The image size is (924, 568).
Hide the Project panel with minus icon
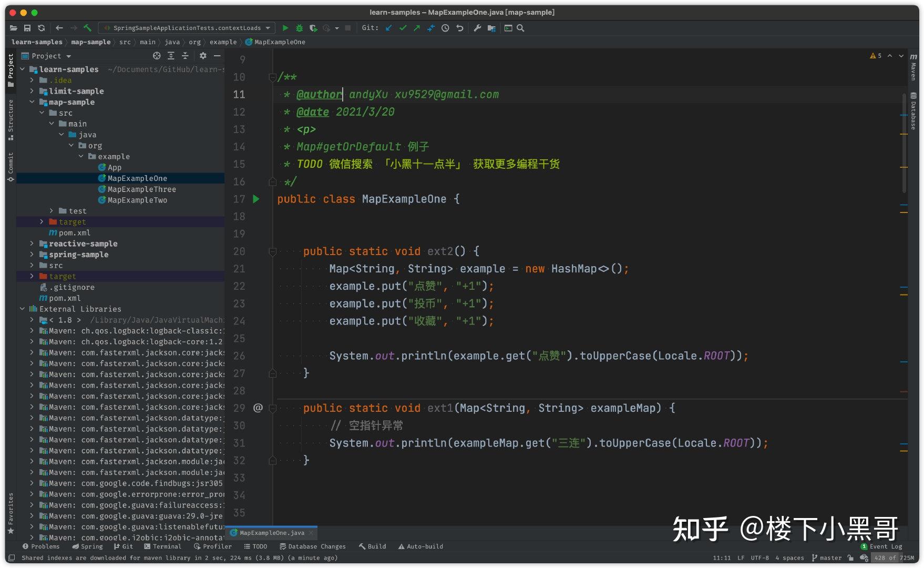tap(217, 56)
